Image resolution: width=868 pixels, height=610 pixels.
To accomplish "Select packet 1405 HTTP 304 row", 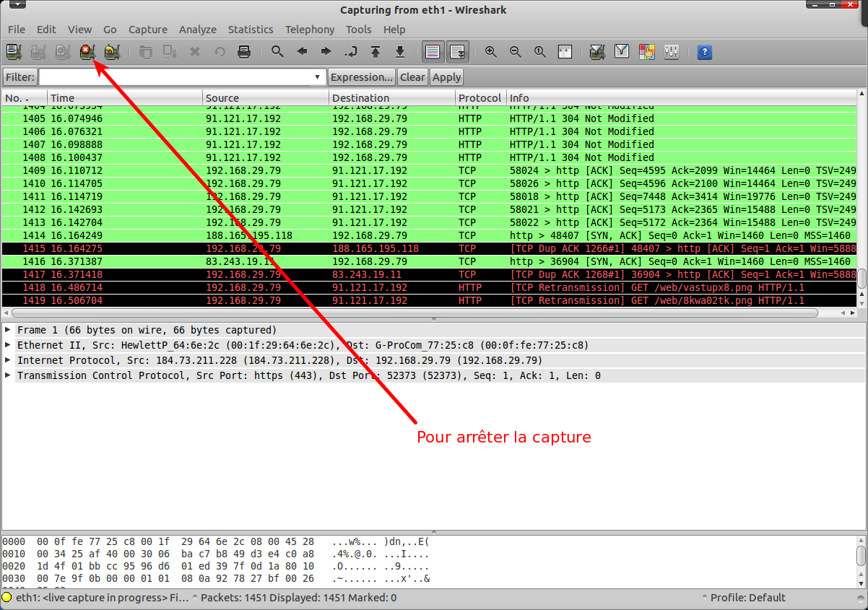I will pyautogui.click(x=429, y=118).
